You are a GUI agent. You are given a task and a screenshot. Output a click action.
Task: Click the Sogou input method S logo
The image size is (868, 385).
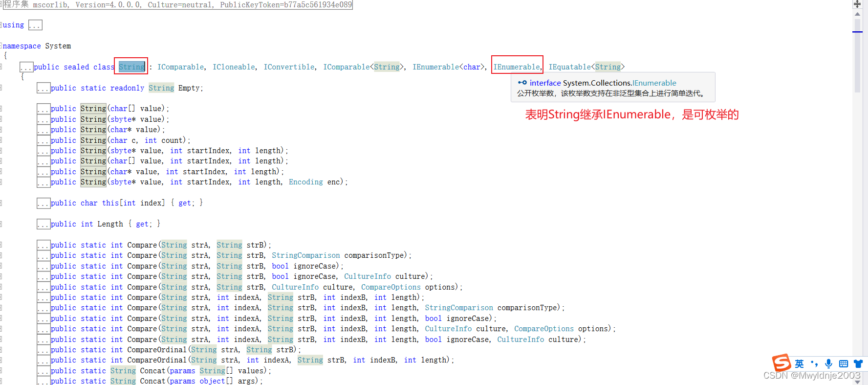[x=781, y=363]
